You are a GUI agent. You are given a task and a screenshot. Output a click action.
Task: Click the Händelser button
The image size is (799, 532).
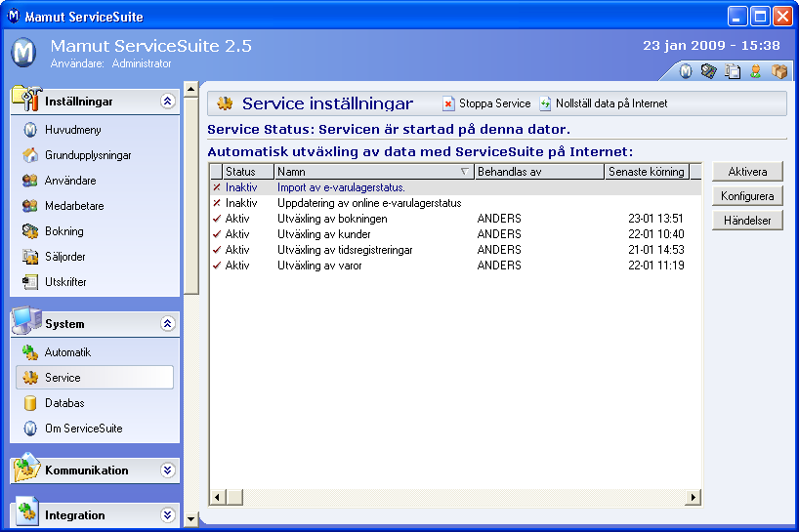pos(747,221)
